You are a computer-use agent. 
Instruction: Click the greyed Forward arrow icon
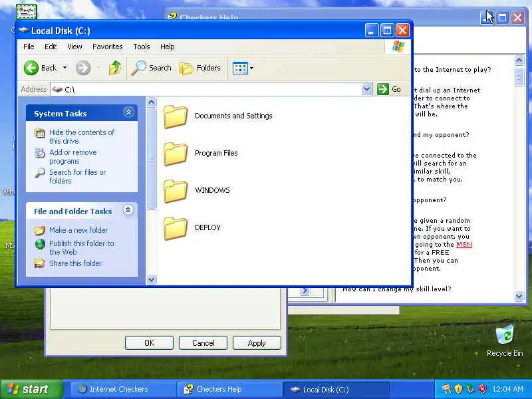(x=83, y=68)
